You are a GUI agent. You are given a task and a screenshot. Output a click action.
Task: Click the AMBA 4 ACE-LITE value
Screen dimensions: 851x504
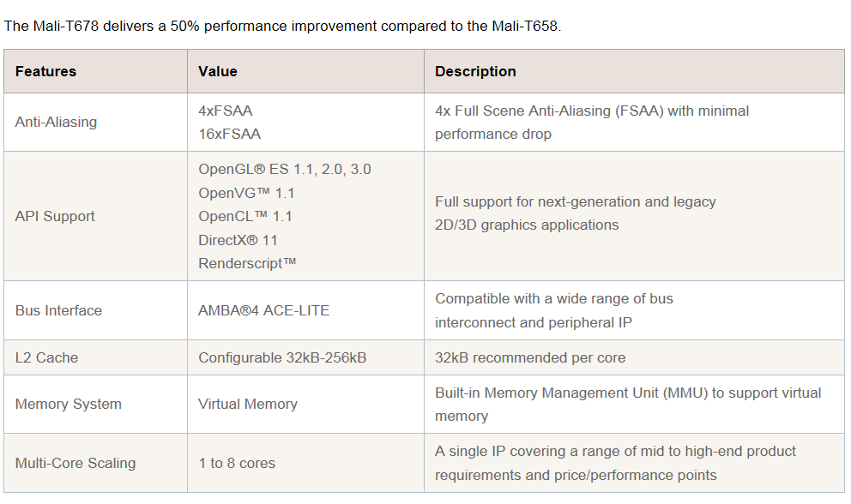pyautogui.click(x=263, y=310)
